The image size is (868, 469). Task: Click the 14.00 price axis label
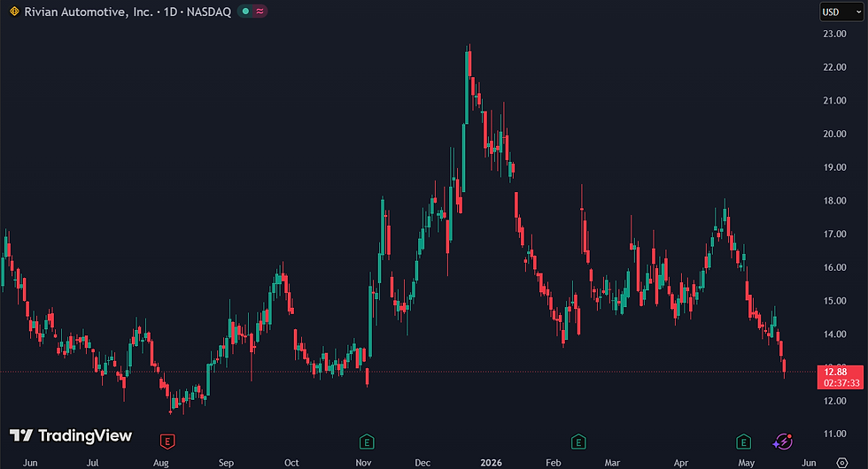[x=834, y=334]
